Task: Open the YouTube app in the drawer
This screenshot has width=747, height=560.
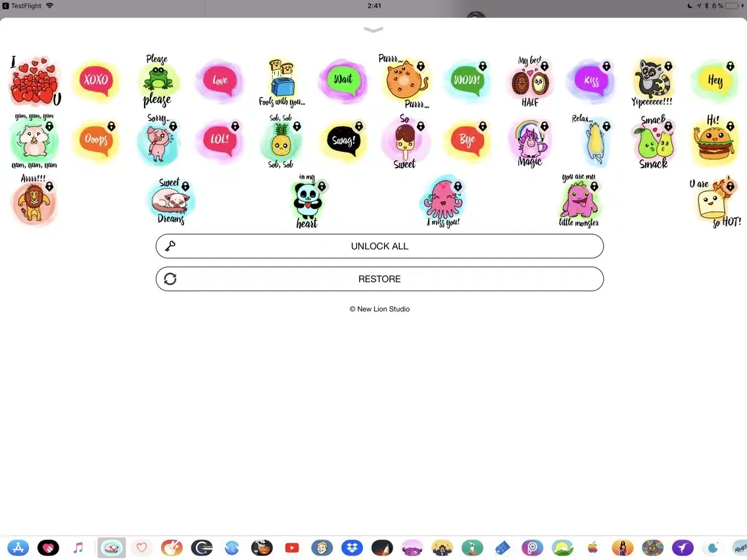Action: 292,548
